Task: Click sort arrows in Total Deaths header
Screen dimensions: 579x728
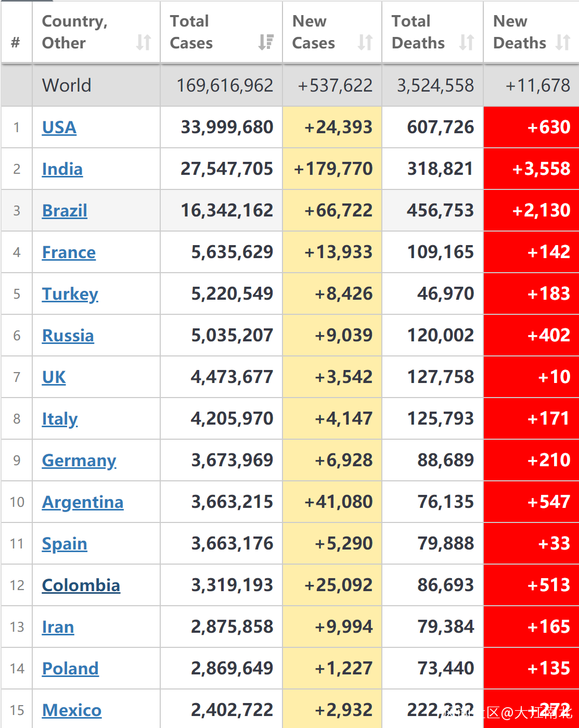Action: point(467,42)
